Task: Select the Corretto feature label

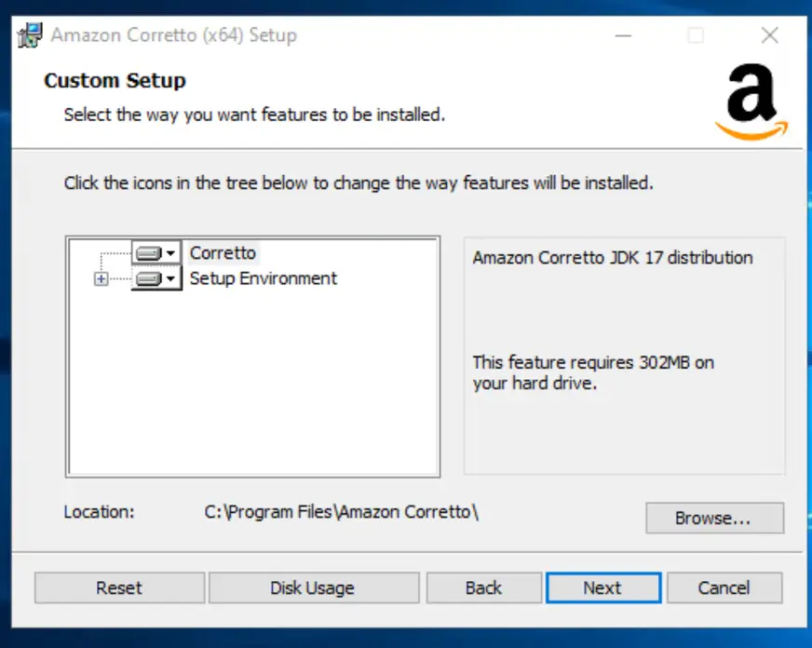Action: click(223, 253)
